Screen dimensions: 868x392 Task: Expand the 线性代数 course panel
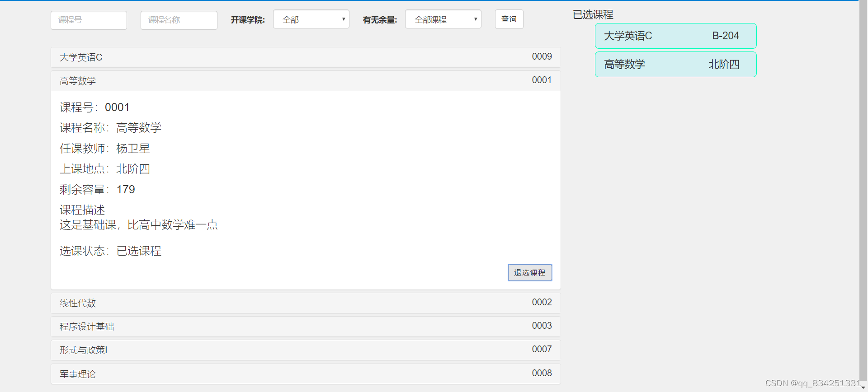tap(306, 303)
